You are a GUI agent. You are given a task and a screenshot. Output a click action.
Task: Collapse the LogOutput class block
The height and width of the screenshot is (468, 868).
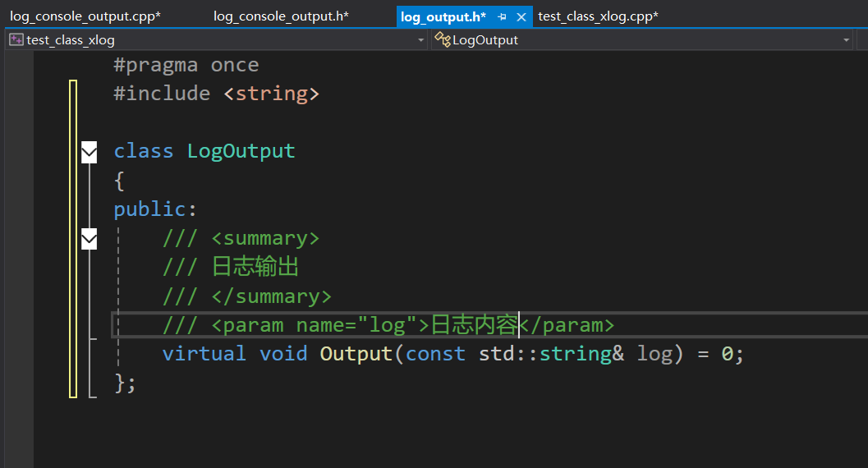pyautogui.click(x=89, y=152)
